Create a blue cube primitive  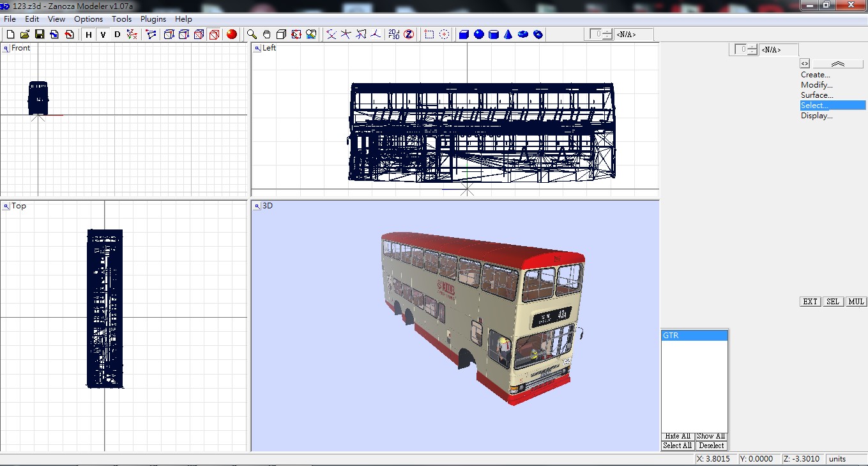coord(464,35)
